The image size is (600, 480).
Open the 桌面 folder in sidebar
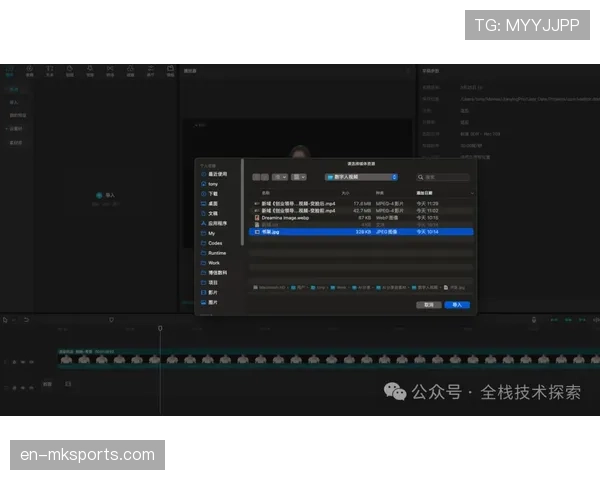(x=213, y=204)
